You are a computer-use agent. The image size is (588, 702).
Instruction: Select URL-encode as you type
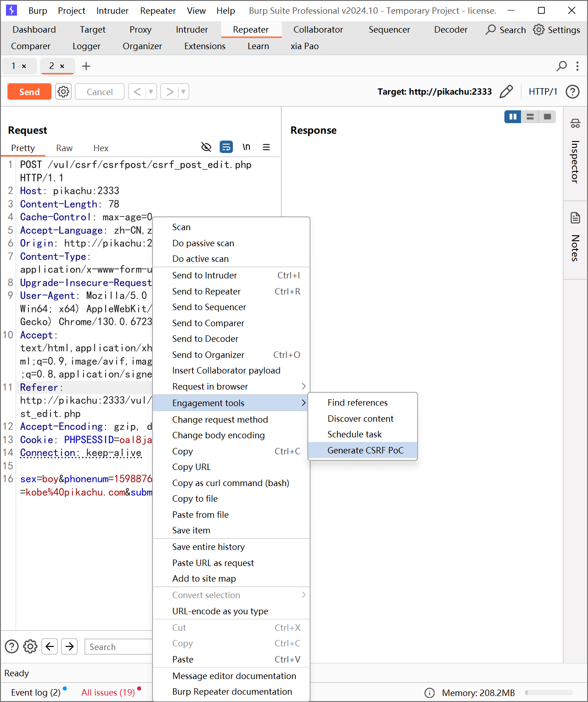click(231, 611)
